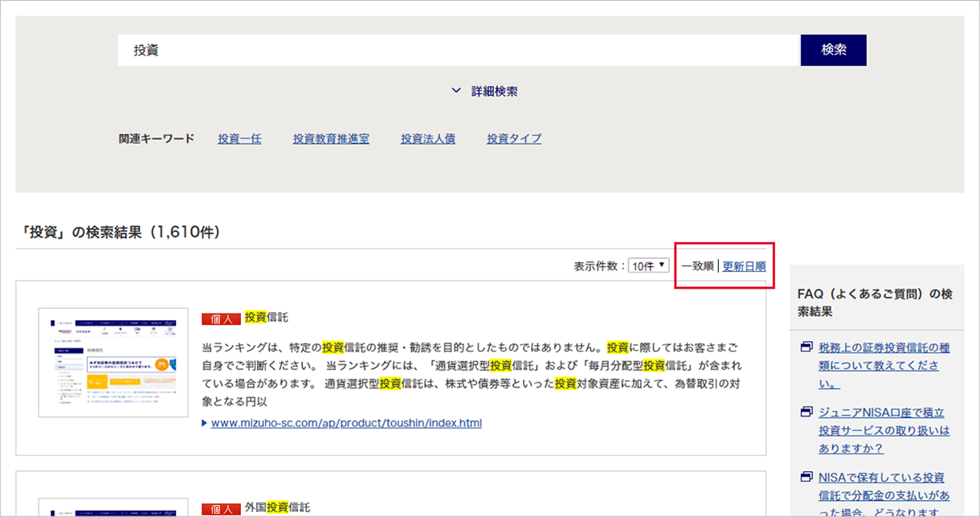The width and height of the screenshot is (980, 517).
Task: Click the 検索 search button
Action: [834, 50]
